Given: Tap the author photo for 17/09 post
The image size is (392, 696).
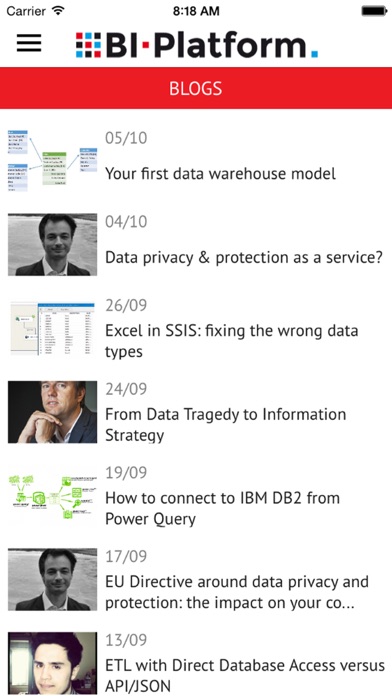Looking at the screenshot, I should tap(52, 579).
